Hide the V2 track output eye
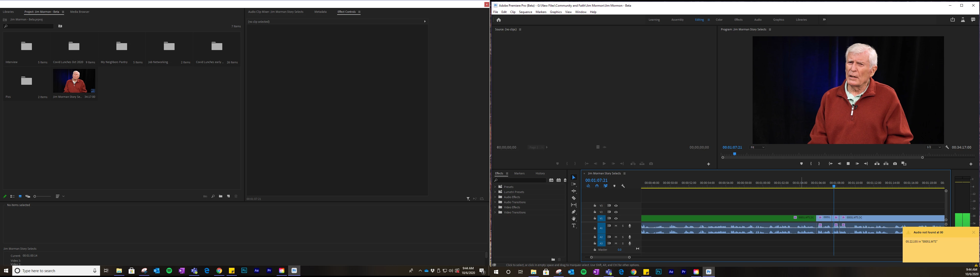 click(616, 212)
